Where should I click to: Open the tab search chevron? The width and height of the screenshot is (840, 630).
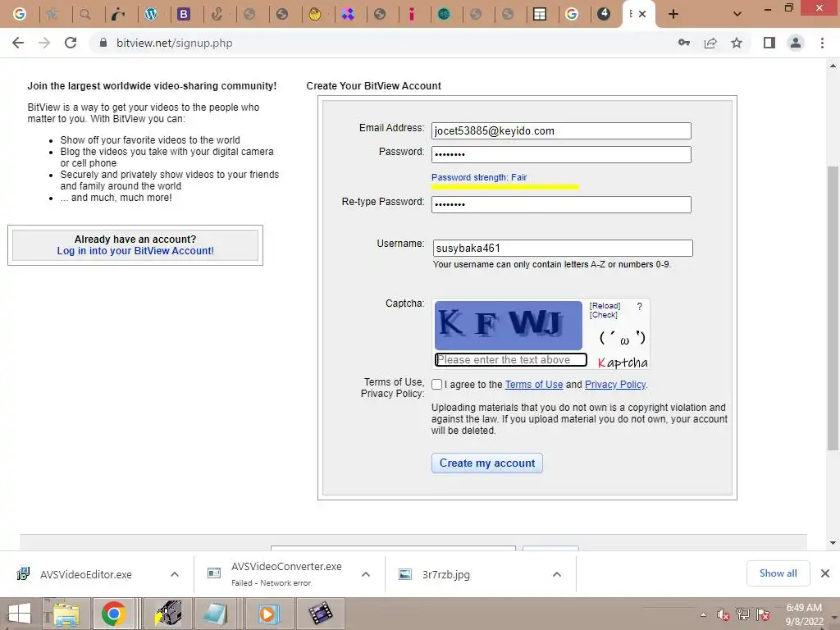click(737, 15)
